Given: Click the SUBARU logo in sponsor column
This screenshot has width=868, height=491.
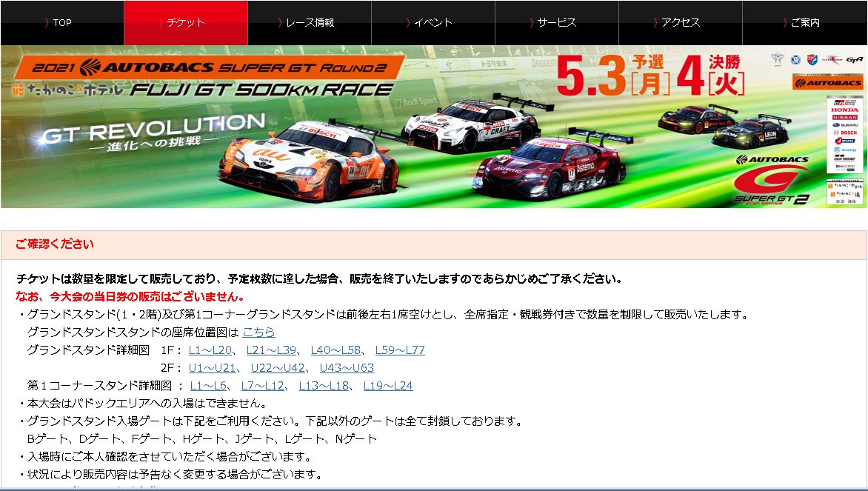Looking at the screenshot, I should coord(845,125).
